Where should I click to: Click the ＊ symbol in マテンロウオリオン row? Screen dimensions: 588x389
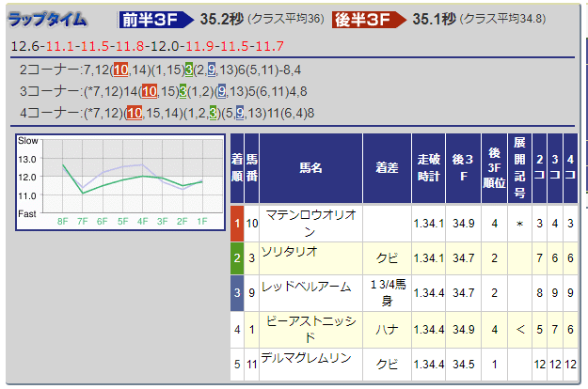(x=519, y=224)
